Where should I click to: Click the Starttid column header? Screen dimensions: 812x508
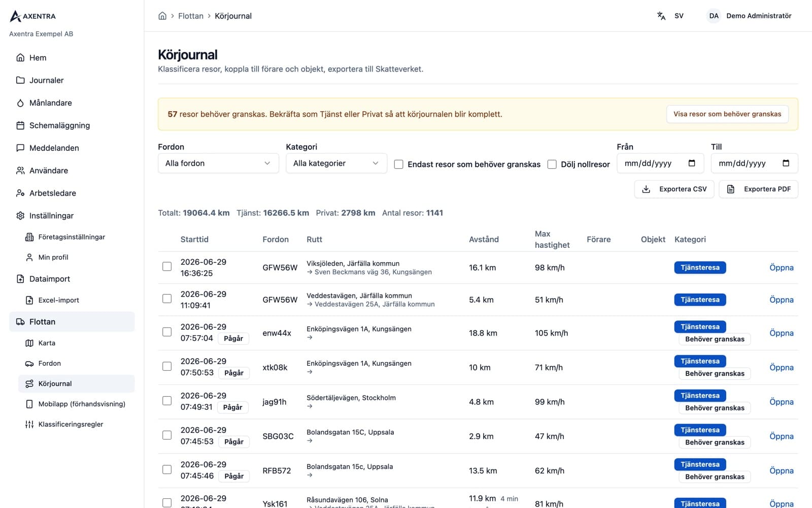(194, 239)
